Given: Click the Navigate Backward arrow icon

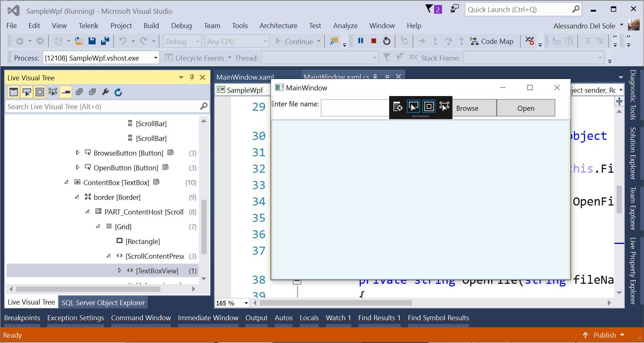Looking at the screenshot, I should [x=20, y=41].
